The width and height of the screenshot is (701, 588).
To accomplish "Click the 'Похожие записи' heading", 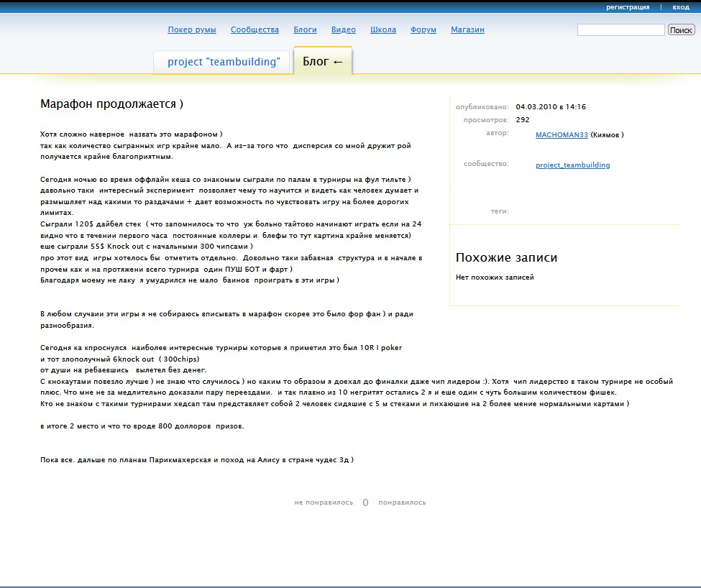I will (x=506, y=258).
